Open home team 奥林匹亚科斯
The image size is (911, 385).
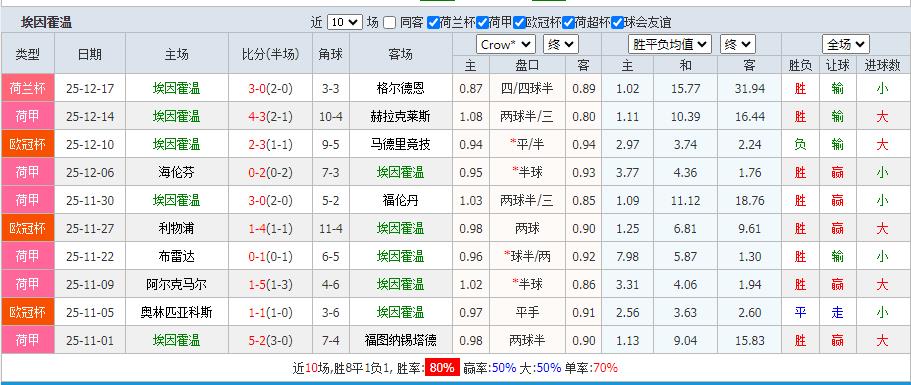[177, 312]
